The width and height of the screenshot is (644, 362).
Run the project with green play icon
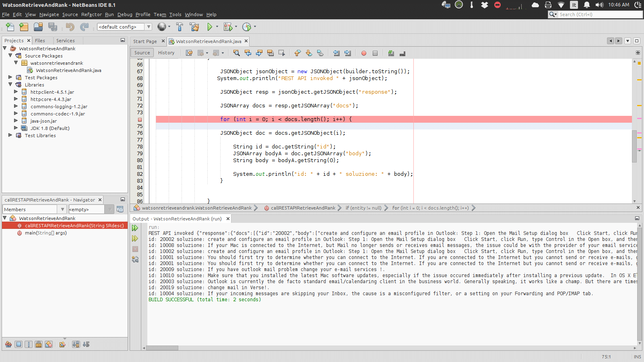tap(210, 27)
